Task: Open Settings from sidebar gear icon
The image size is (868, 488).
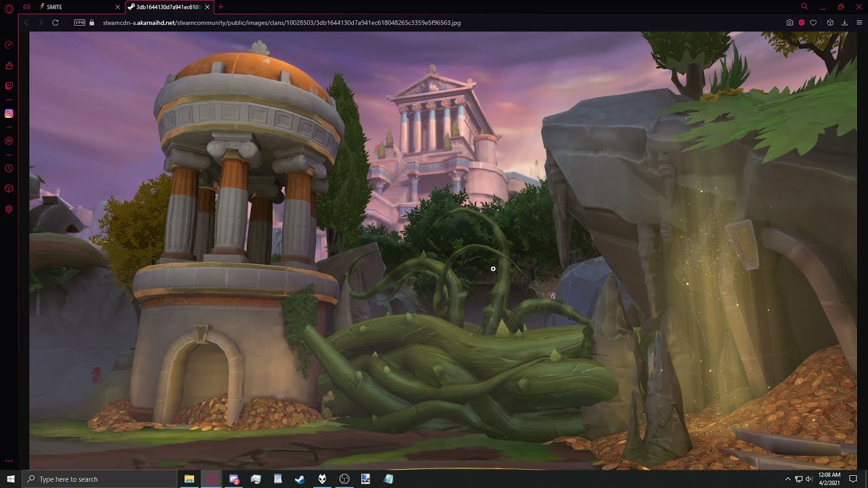Action: (x=9, y=209)
